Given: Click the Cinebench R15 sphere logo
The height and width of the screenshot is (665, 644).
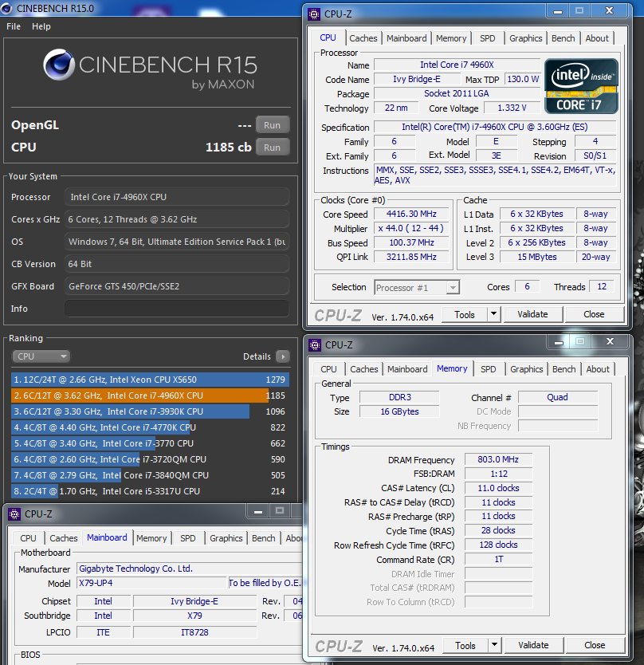Looking at the screenshot, I should [59, 65].
